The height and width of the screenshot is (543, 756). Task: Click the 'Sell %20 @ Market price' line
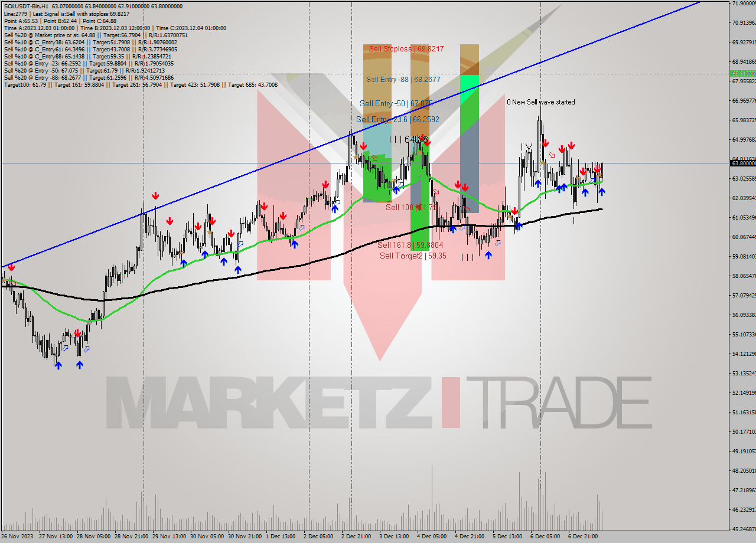tap(96, 35)
